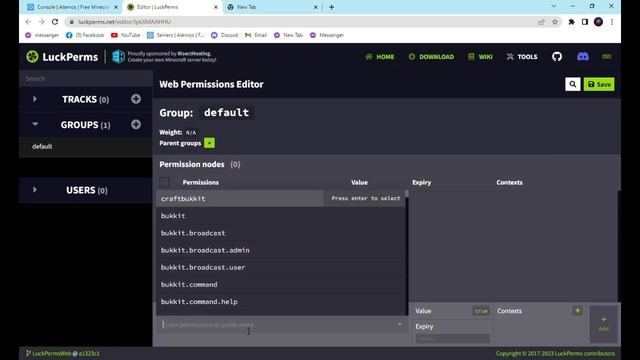Open the Discord bookmark

(224, 35)
